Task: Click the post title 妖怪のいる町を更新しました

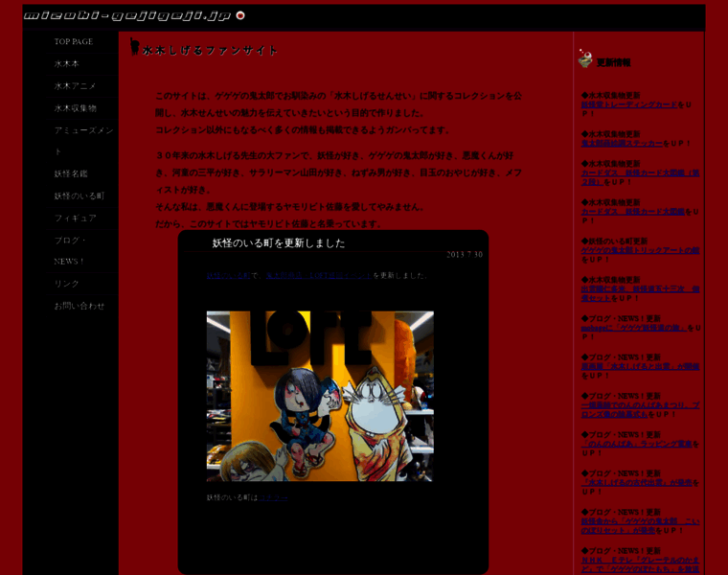Action: (279, 242)
